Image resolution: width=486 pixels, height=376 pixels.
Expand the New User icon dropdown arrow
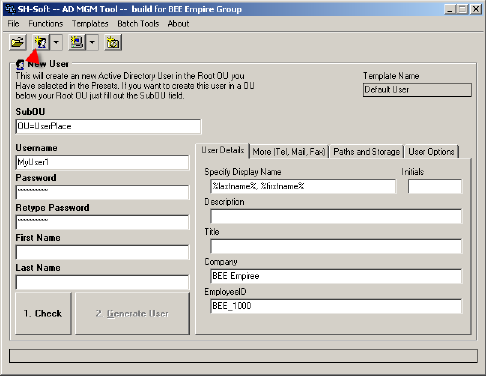click(x=56, y=43)
